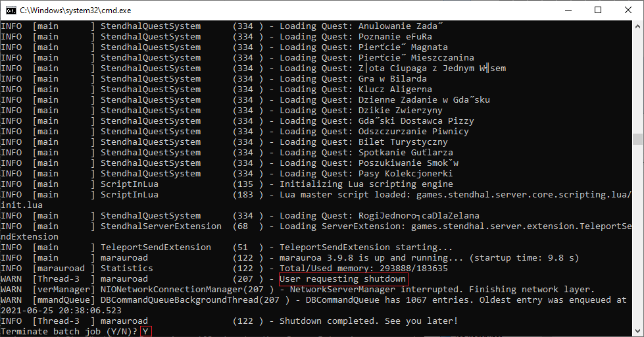Viewport: 644px width, 337px height.
Task: Click the 'Y' typed after Terminate batch job prompt
Action: pyautogui.click(x=145, y=332)
